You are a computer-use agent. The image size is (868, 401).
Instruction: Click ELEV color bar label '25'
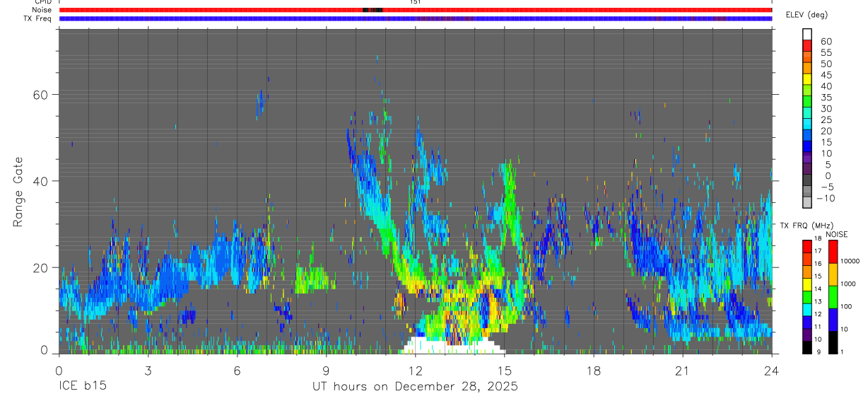[x=826, y=120]
